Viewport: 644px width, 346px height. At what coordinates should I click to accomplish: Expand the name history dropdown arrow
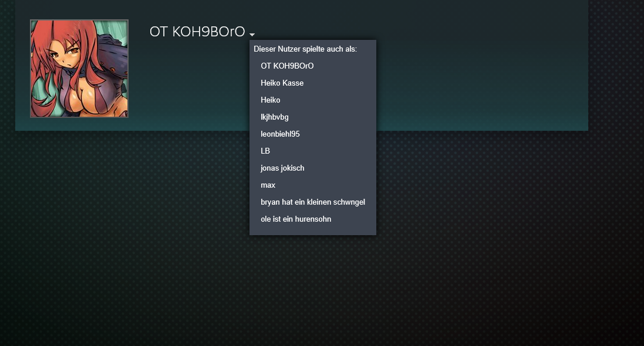point(252,35)
